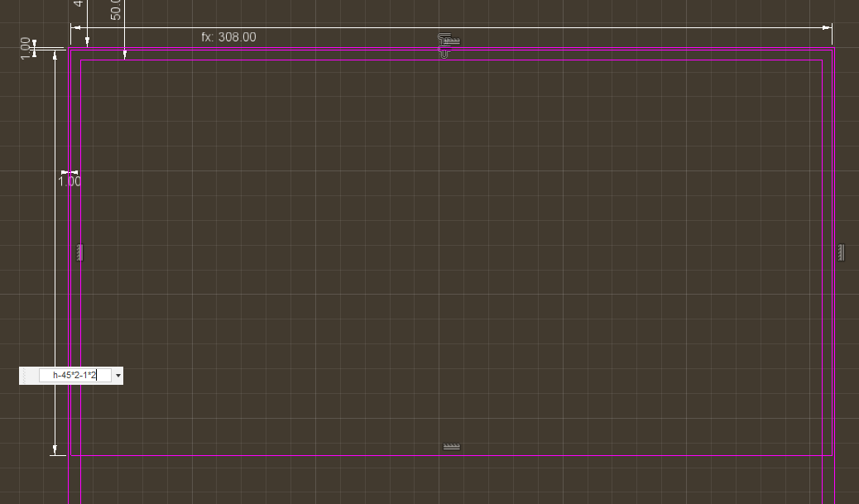The height and width of the screenshot is (504, 859).
Task: Select the vertical 1.00 dimension at top-left corner
Action: pyautogui.click(x=25, y=48)
